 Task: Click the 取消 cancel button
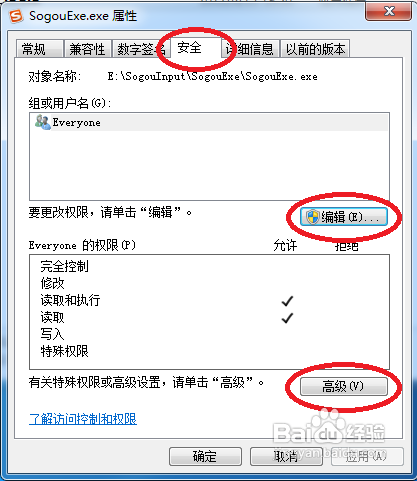point(286,456)
